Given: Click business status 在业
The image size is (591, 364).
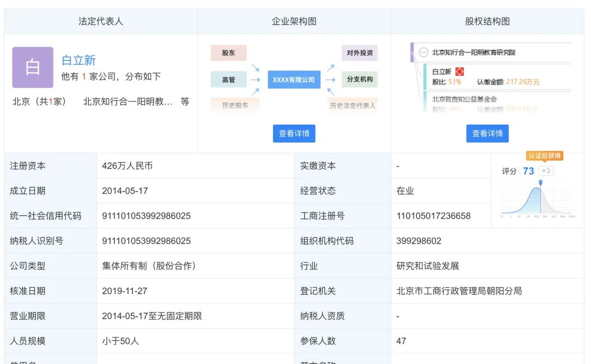Looking at the screenshot, I should pyautogui.click(x=405, y=191).
